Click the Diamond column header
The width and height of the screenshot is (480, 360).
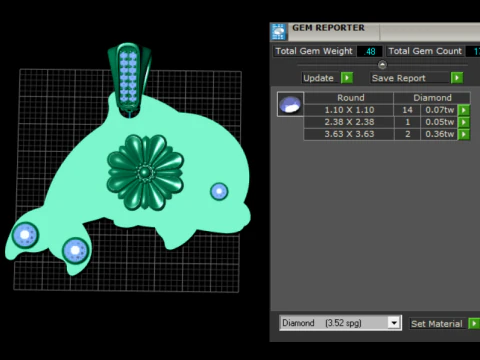(x=432, y=98)
